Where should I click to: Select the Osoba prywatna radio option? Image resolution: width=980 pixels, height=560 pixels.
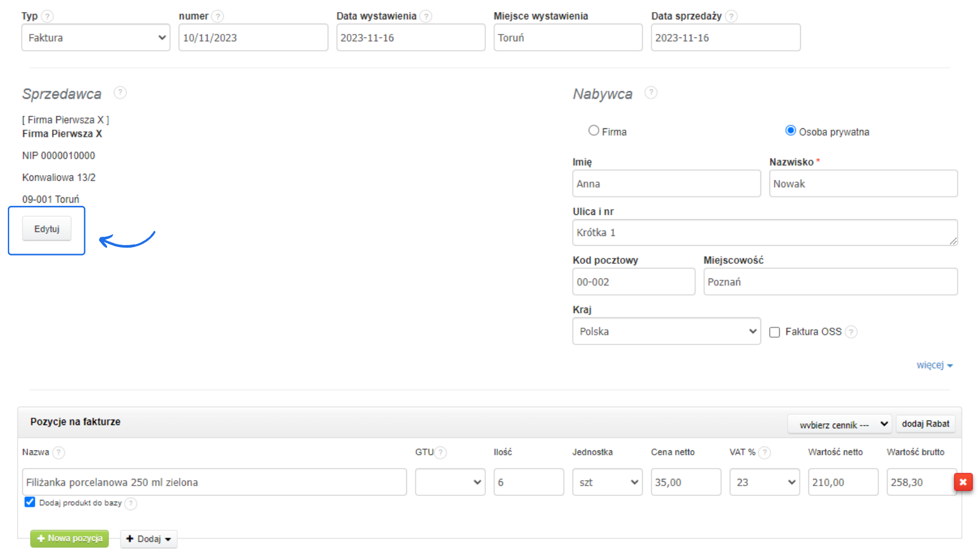pos(791,131)
